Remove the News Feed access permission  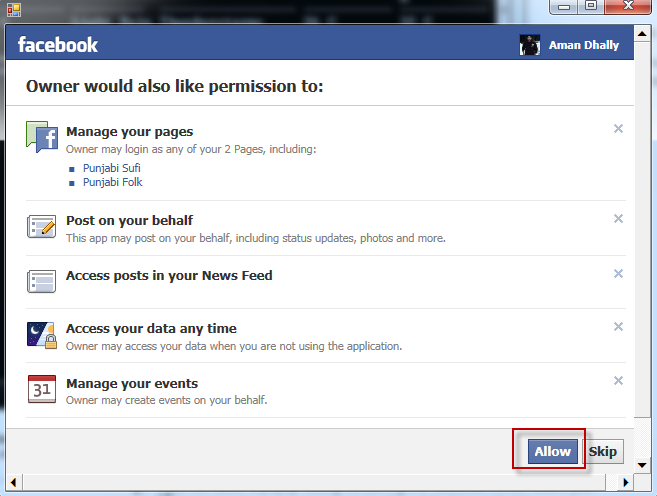(x=618, y=273)
